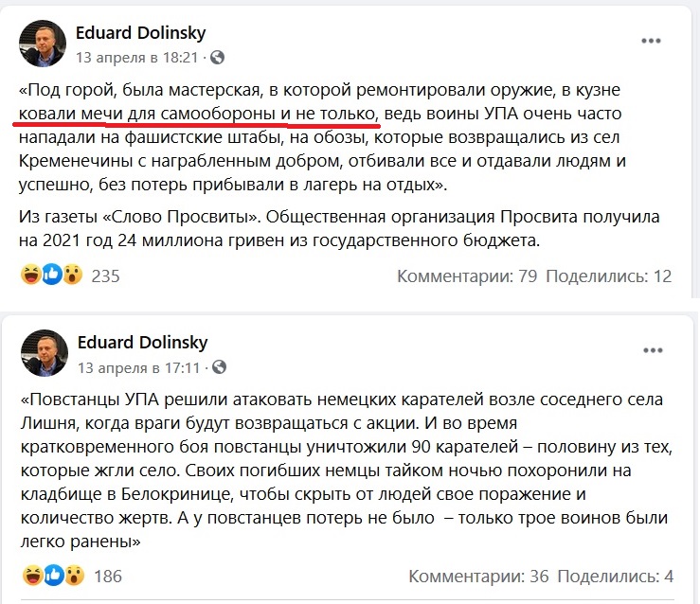Image resolution: width=700 pixels, height=604 pixels.
Task: Open the 235 reactions count list
Action: coord(105,276)
